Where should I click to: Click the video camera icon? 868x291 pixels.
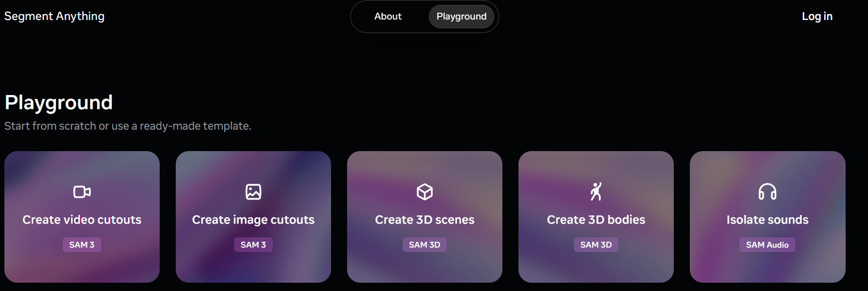82,192
